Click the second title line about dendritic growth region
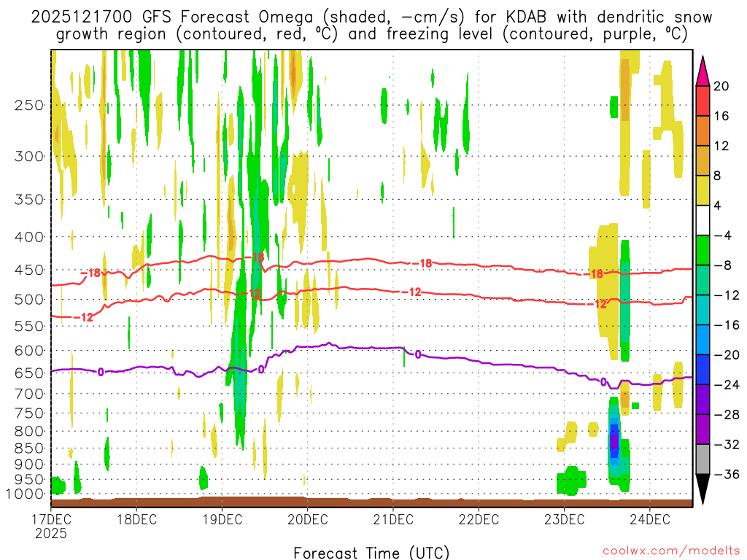The width and height of the screenshot is (747, 560). point(371,34)
